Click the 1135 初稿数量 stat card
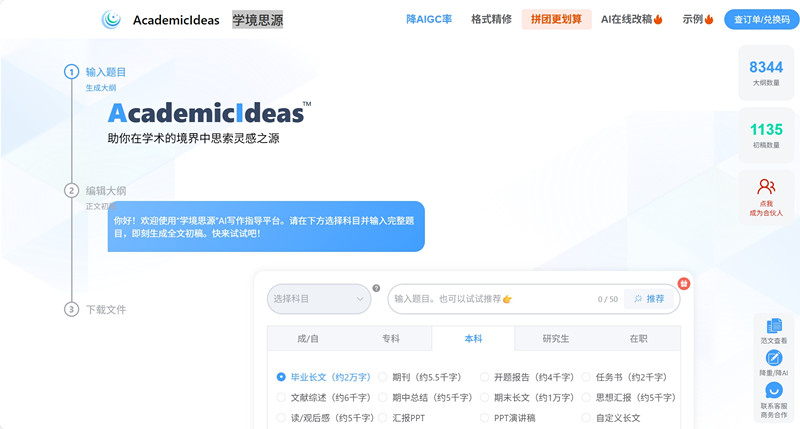Image resolution: width=800 pixels, height=429 pixels. (x=766, y=135)
